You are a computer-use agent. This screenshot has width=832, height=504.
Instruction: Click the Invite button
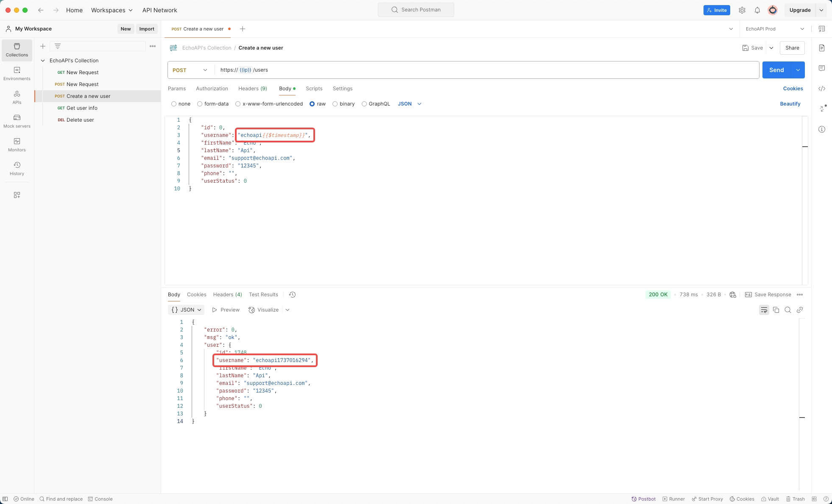click(717, 10)
